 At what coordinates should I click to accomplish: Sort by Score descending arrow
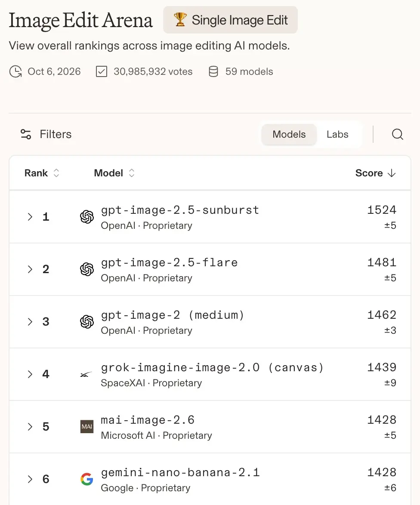click(x=391, y=173)
